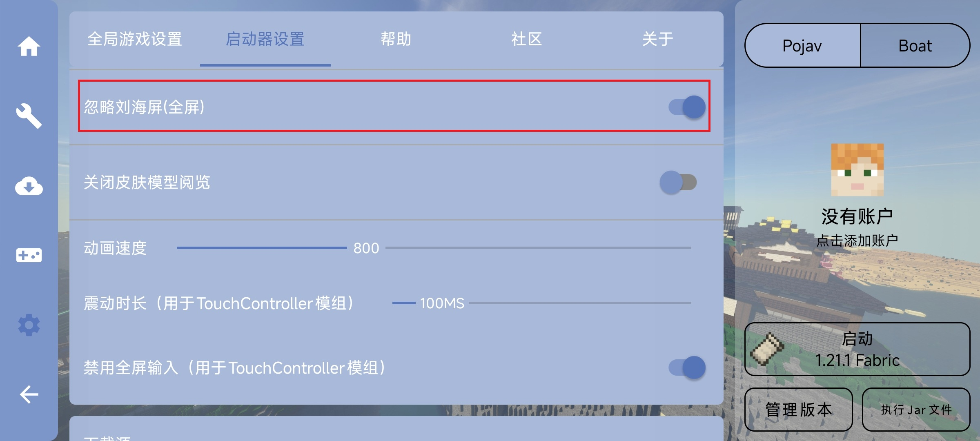Enable the 关闭皮肤模型阅览 switch
This screenshot has height=441, width=980.
click(678, 182)
